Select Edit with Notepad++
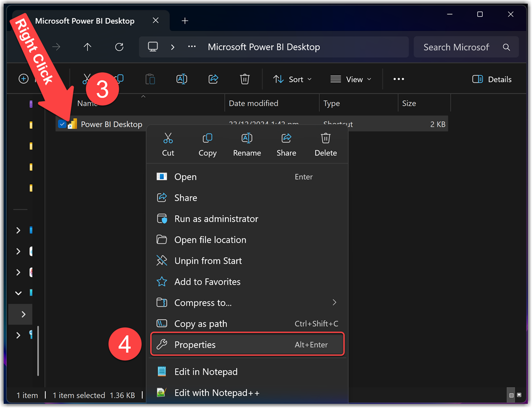Image resolution: width=532 pixels, height=408 pixels. click(247, 393)
